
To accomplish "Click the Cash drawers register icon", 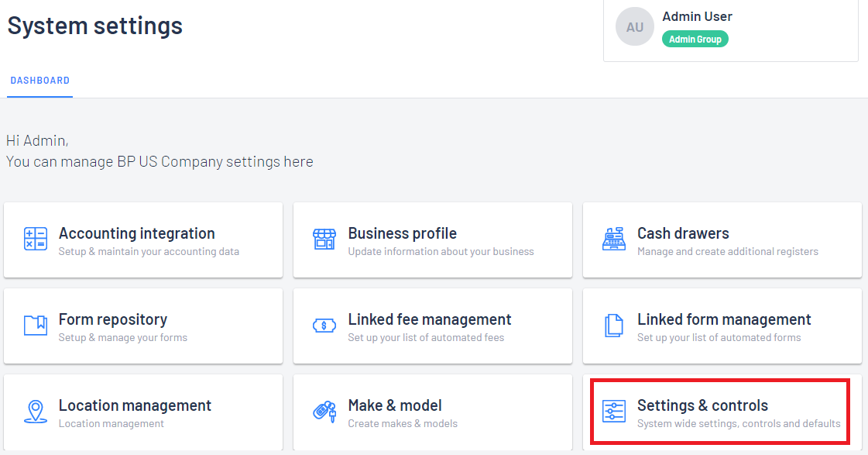I will point(614,239).
